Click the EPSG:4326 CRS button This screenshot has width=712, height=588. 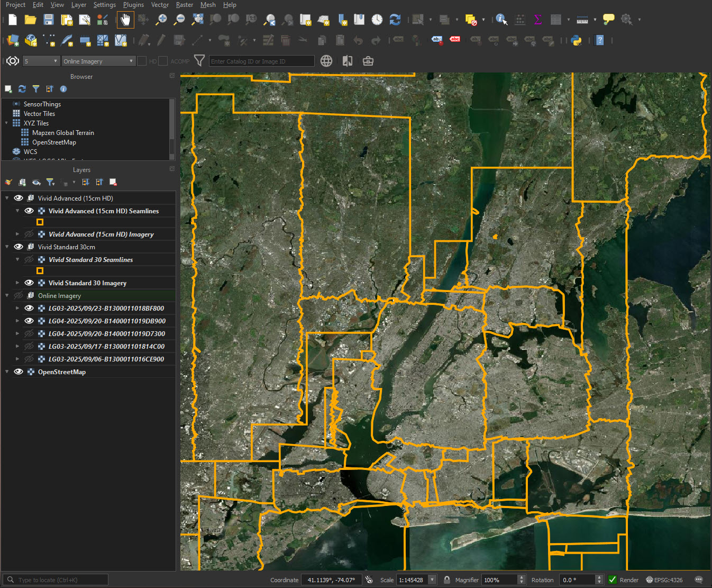664,580
